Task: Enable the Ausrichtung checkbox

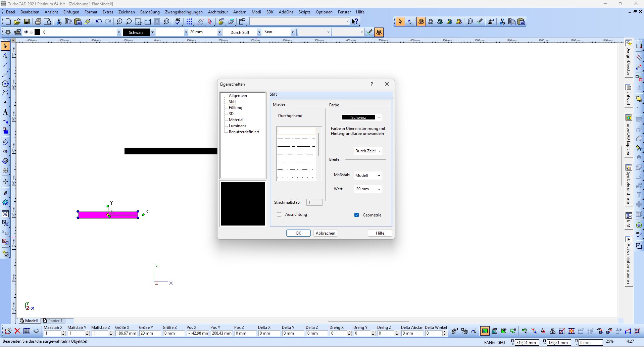Action: click(279, 214)
